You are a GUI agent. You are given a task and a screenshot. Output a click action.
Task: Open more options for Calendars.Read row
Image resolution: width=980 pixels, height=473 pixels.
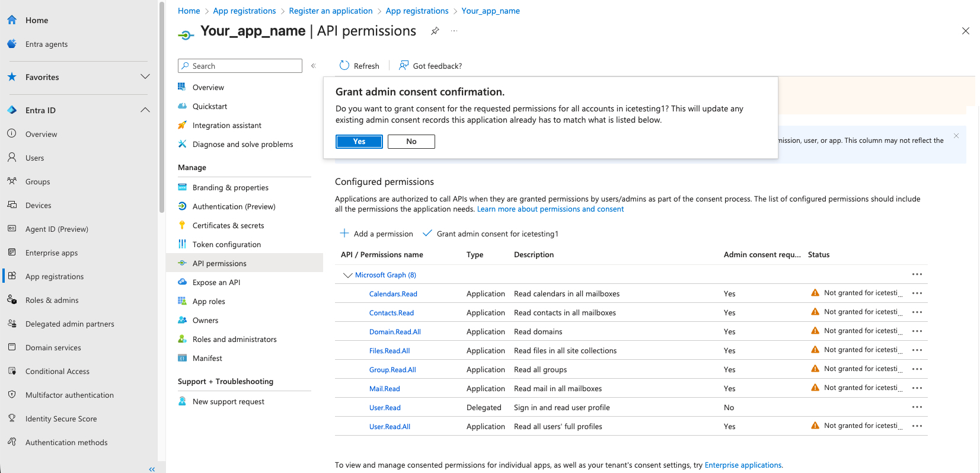[917, 293]
